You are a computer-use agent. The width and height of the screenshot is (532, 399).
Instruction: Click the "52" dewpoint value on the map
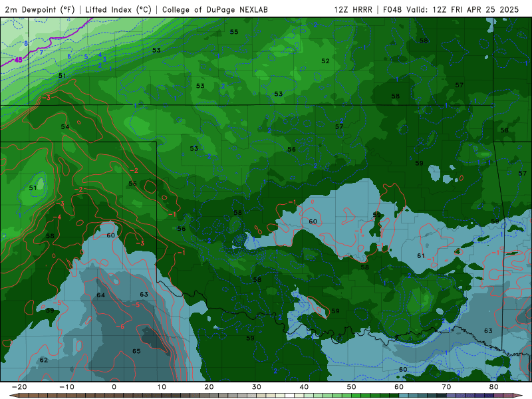(325, 61)
